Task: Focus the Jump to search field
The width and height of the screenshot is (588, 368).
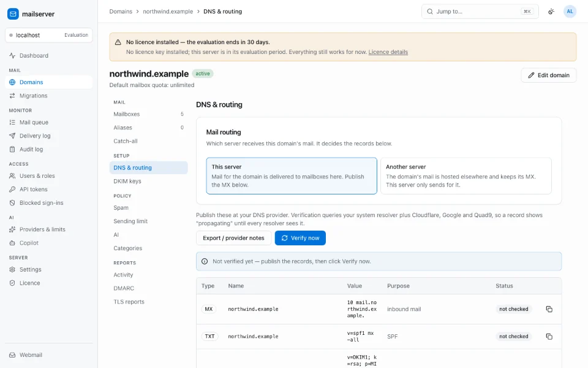Action: click(x=480, y=12)
